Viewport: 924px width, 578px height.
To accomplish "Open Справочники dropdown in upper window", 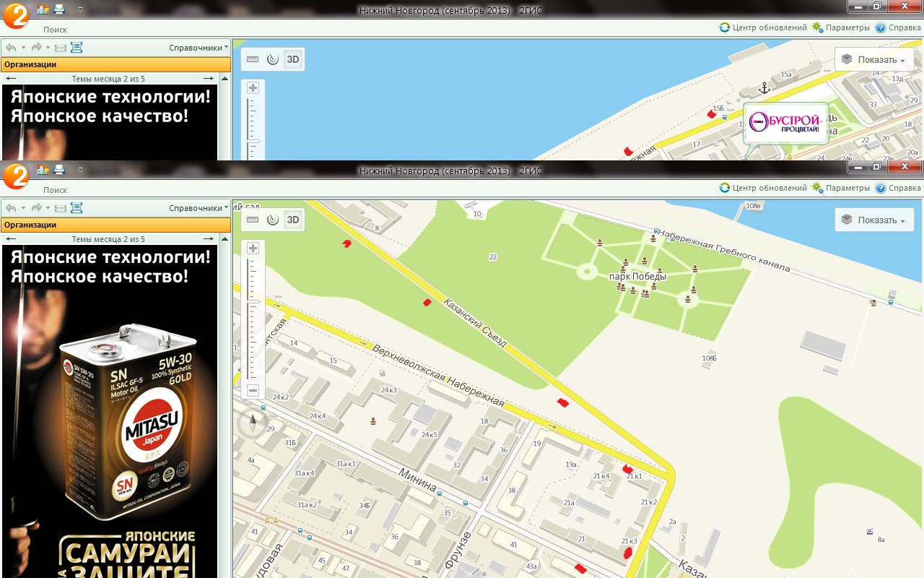I will tap(199, 48).
